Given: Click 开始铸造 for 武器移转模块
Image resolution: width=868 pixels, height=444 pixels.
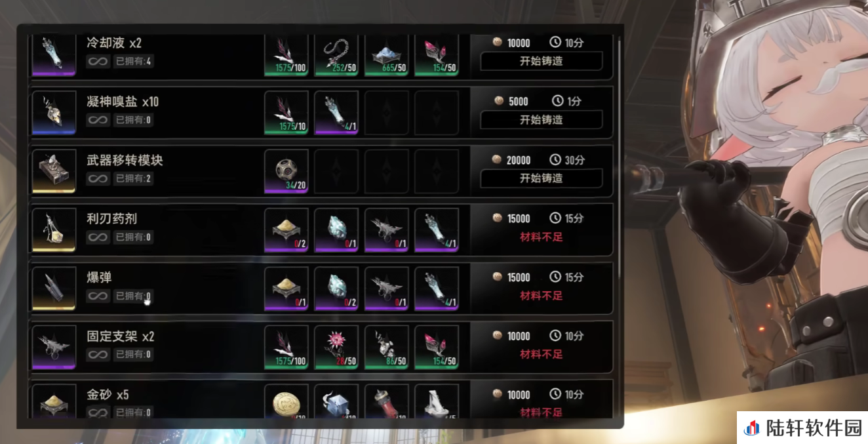Looking at the screenshot, I should pos(542,178).
